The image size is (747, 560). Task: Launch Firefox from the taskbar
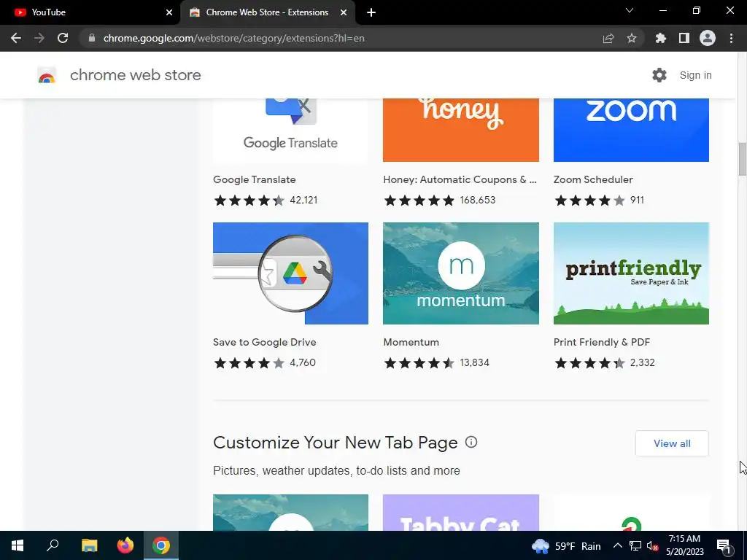(125, 545)
